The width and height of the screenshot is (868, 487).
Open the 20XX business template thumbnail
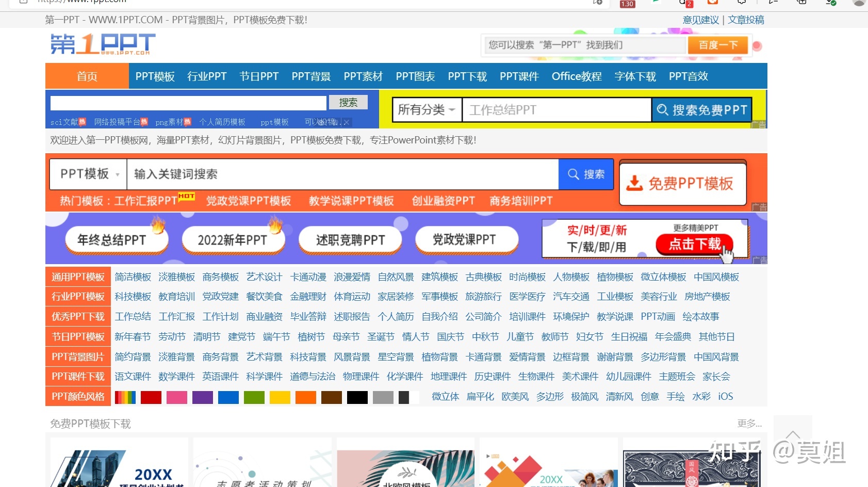119,462
